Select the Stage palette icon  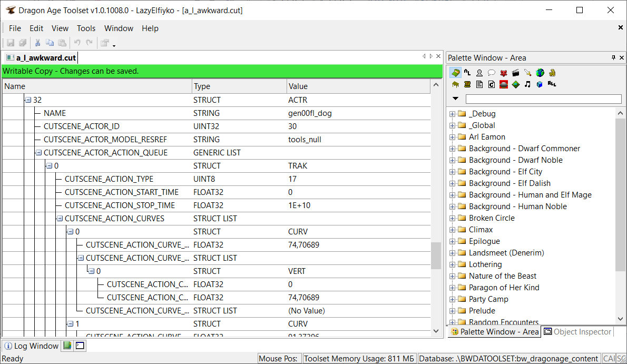click(503, 84)
